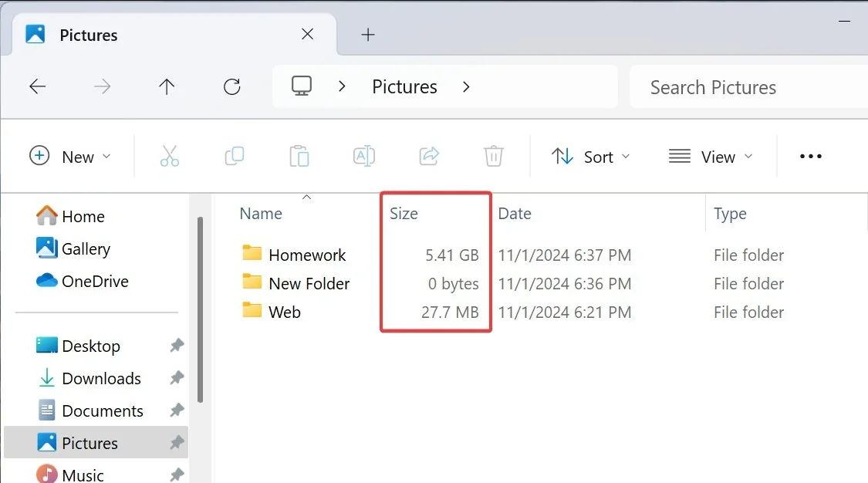Expand the chevron after Pictures in address bar

coord(466,86)
